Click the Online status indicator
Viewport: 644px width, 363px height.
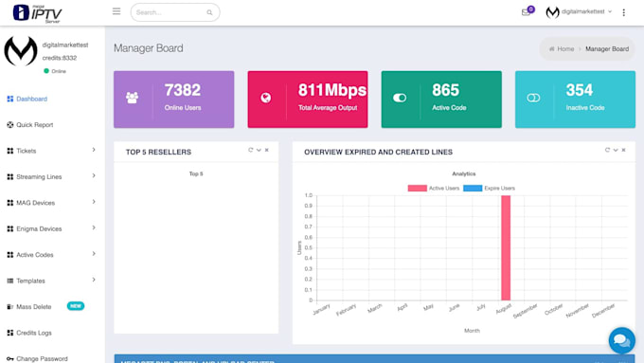(55, 71)
